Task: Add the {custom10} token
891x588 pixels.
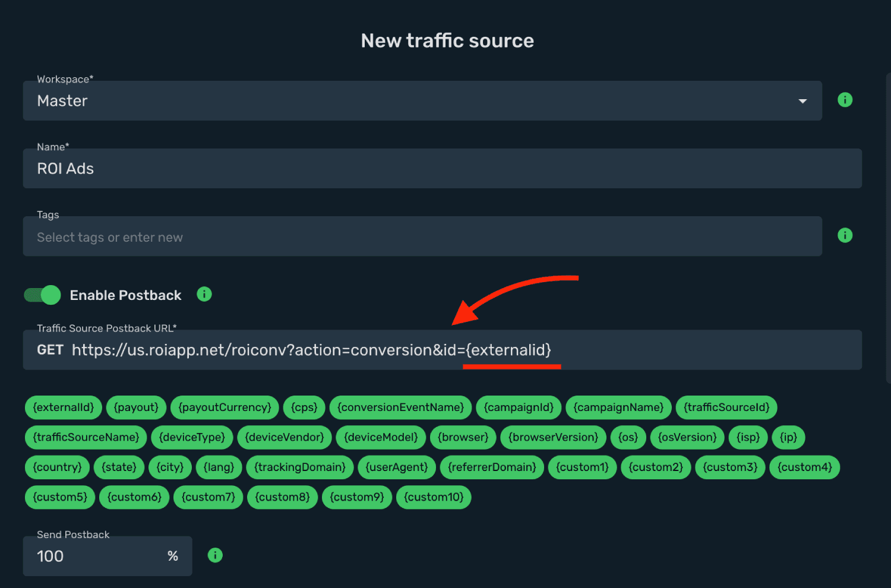Action: click(x=434, y=497)
